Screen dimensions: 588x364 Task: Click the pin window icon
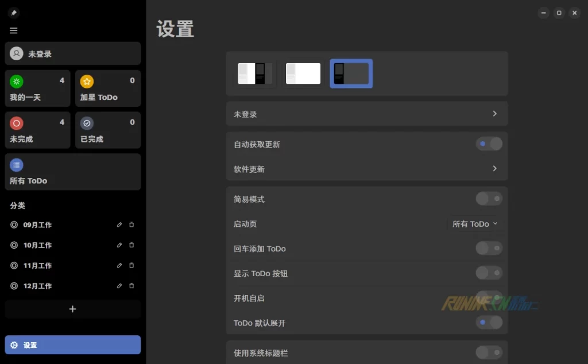tap(14, 13)
